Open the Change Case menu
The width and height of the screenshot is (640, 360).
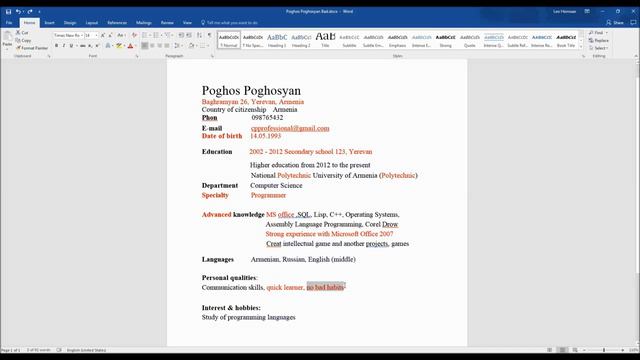(121, 36)
